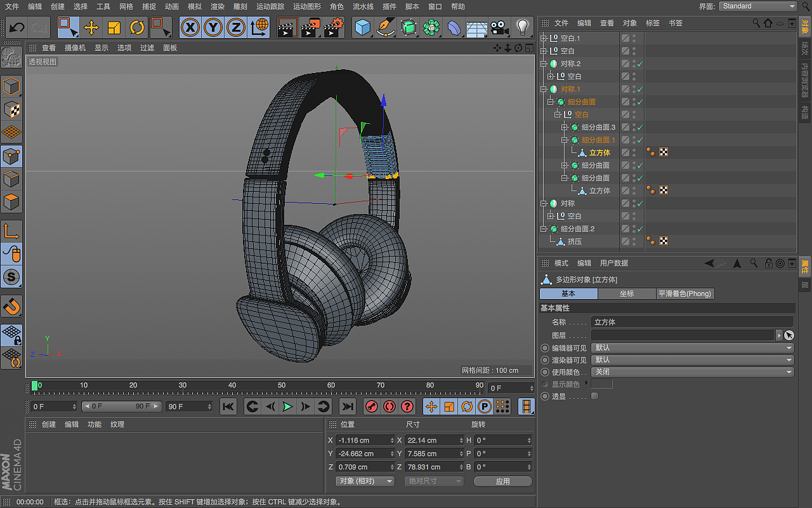This screenshot has height=508, width=812.
Task: Enable the magnet Snap tool
Action: pos(12,307)
